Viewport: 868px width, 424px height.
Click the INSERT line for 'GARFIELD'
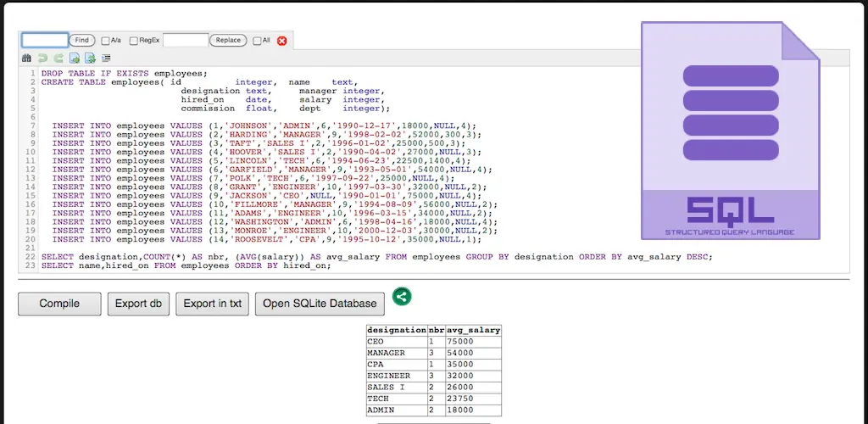[x=272, y=170]
